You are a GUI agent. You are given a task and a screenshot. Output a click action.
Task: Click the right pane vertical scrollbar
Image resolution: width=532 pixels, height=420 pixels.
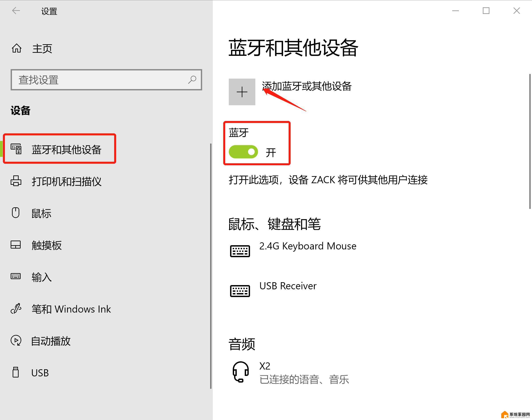tap(530, 141)
